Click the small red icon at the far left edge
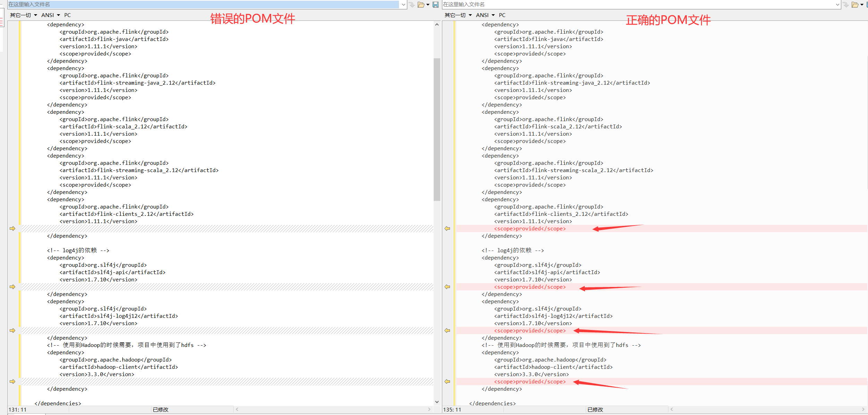This screenshot has width=868, height=415. click(x=2, y=21)
